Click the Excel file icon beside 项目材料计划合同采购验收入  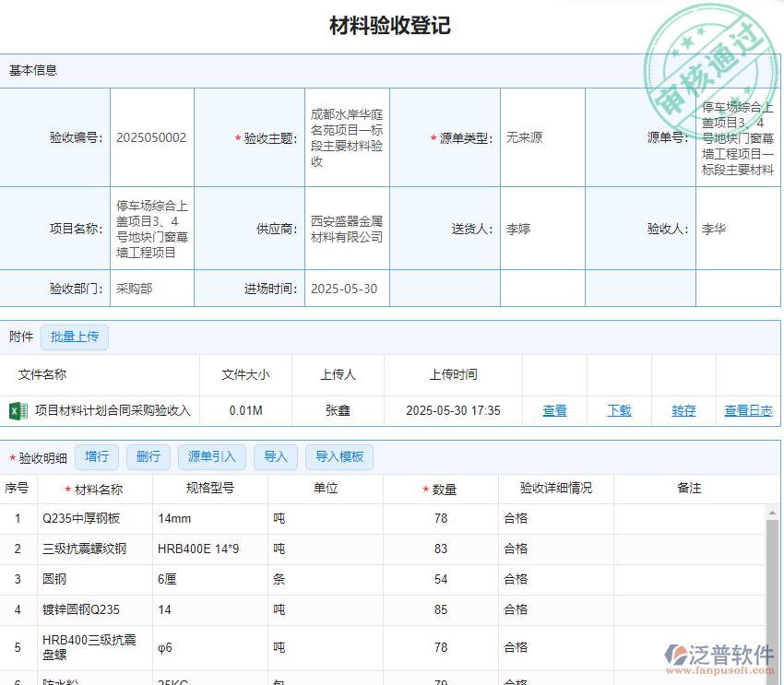click(x=18, y=410)
